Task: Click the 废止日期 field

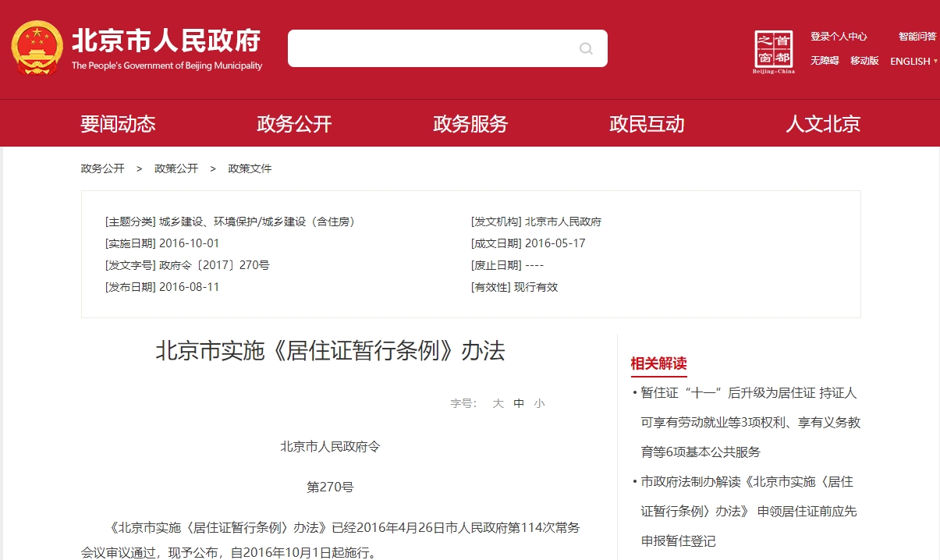Action: (x=508, y=265)
